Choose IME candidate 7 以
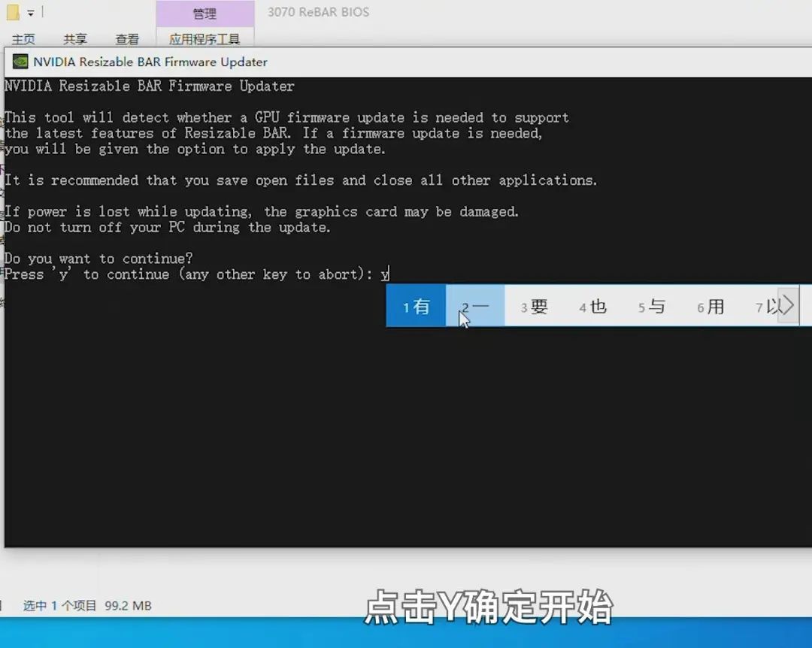This screenshot has height=648, width=812. pyautogui.click(x=767, y=307)
